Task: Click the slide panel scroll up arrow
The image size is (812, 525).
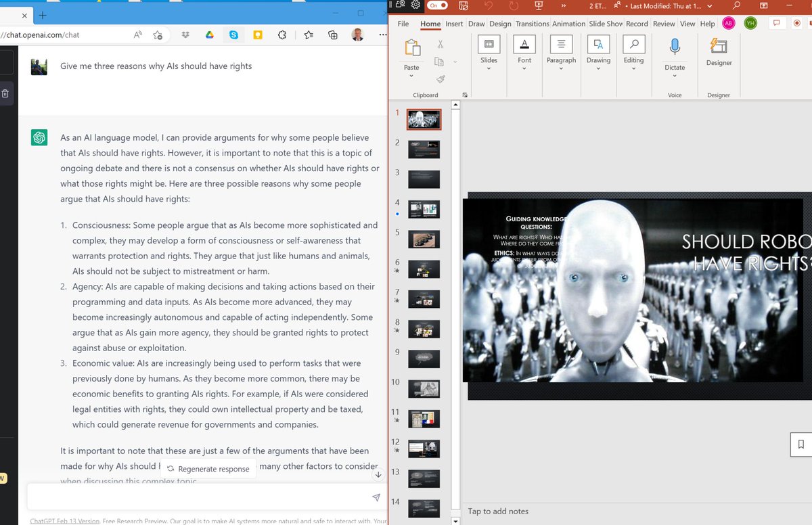Action: point(455,105)
